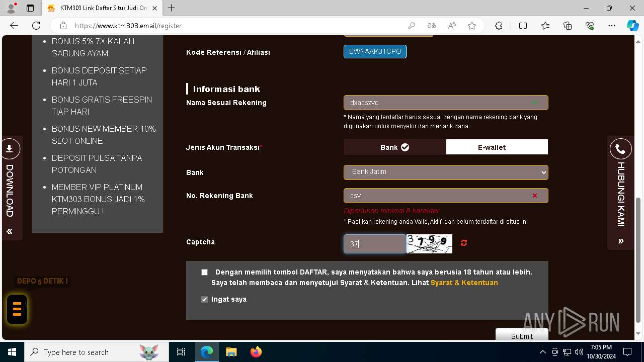Click the Captcha input field
This screenshot has width=644, height=362.
coord(375,244)
